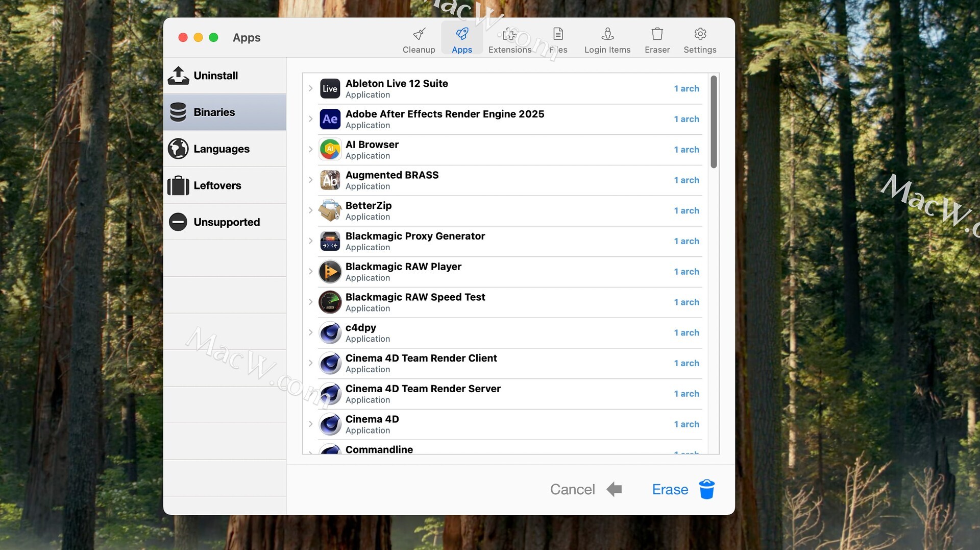The width and height of the screenshot is (980, 550).
Task: Click the Erase button
Action: (x=683, y=489)
